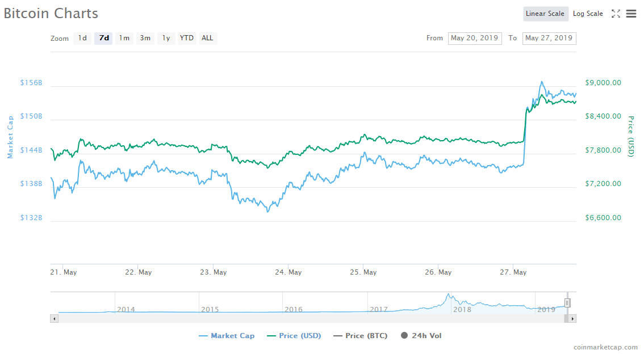Toggle the Market Cap series in legend
Image resolution: width=644 pixels, height=354 pixels.
[227, 336]
